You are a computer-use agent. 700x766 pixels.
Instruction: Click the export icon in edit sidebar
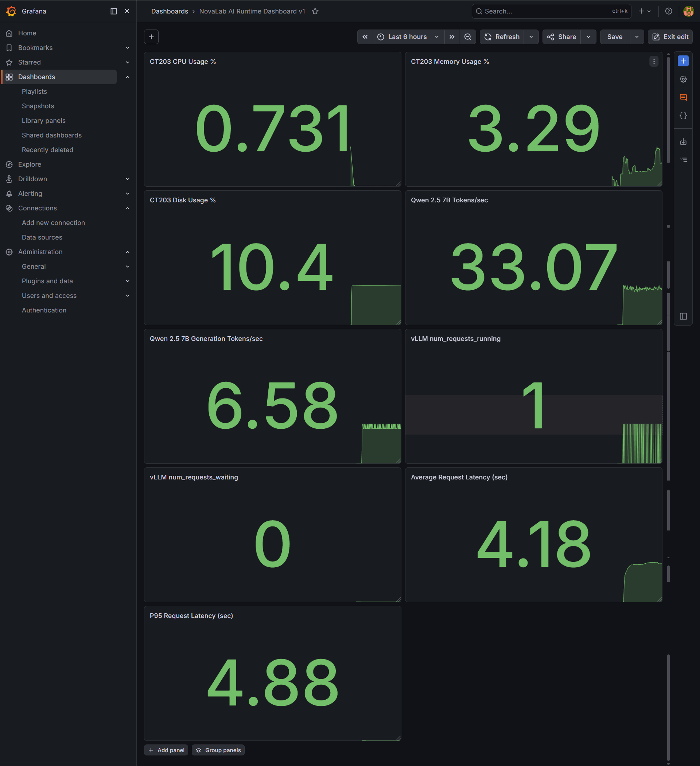[683, 142]
